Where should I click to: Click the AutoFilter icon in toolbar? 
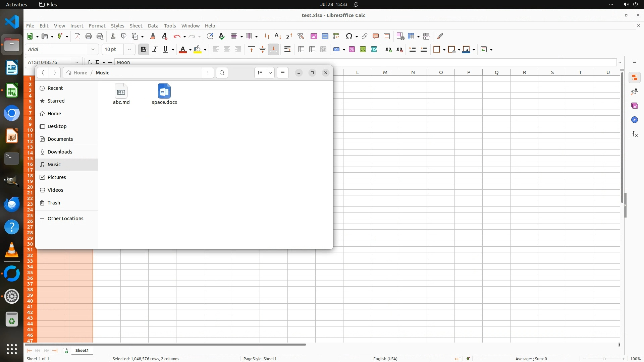pyautogui.click(x=301, y=36)
